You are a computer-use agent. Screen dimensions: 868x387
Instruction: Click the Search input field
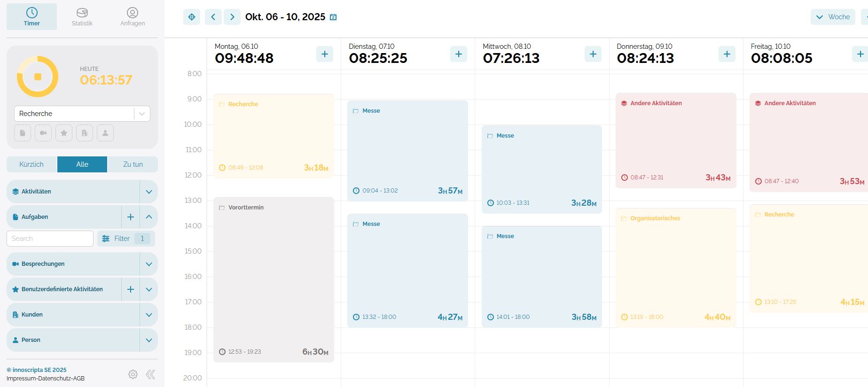[x=50, y=239]
